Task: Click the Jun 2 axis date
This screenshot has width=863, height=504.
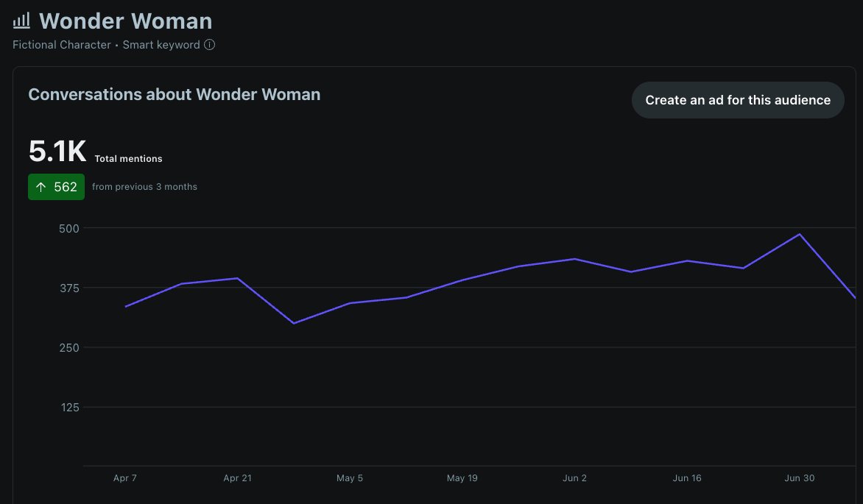Action: (x=574, y=478)
